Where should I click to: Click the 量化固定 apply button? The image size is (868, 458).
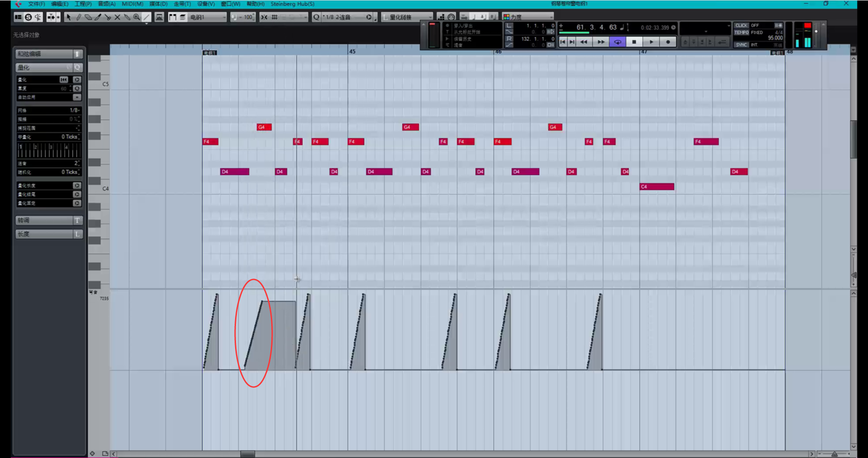(77, 203)
